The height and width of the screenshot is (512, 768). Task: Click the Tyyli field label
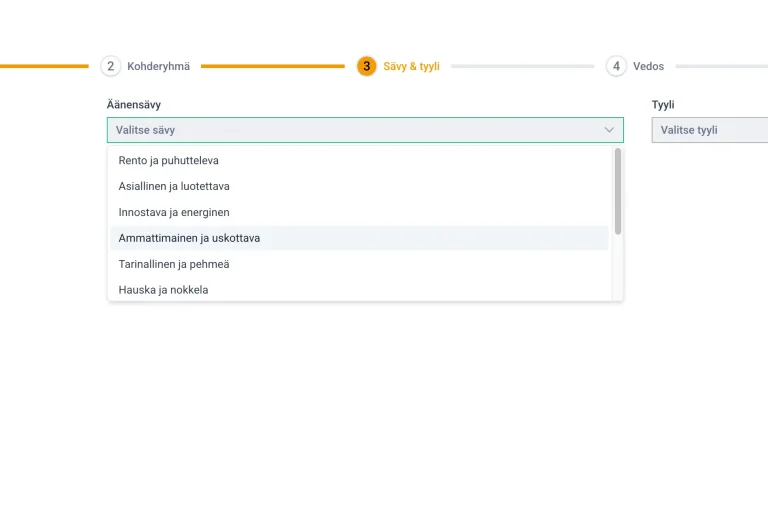coord(663,104)
